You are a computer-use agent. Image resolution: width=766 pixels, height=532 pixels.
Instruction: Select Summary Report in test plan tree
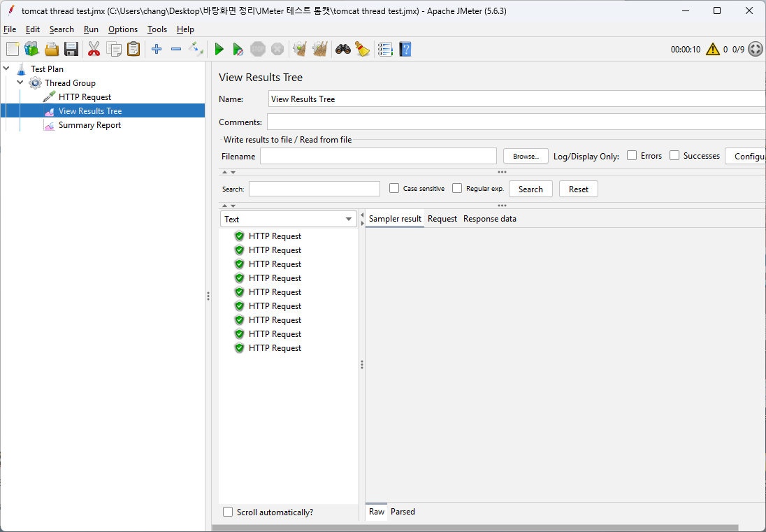89,125
